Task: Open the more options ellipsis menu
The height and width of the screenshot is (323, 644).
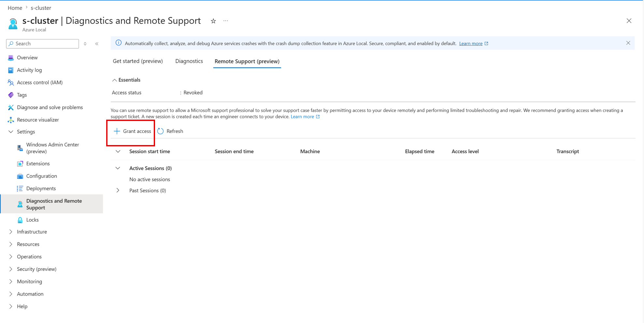Action: pos(226,21)
